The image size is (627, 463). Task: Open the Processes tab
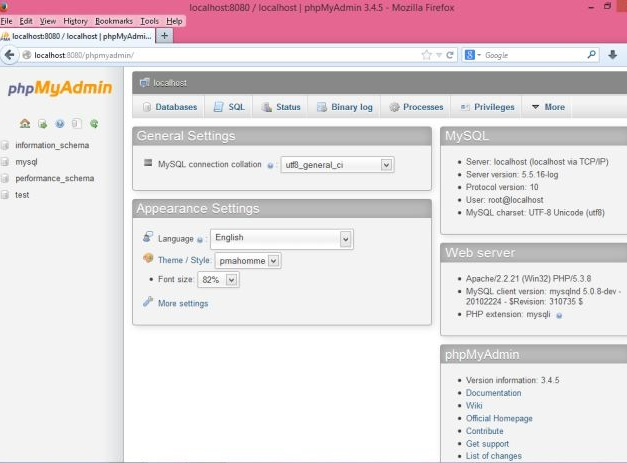tap(416, 107)
